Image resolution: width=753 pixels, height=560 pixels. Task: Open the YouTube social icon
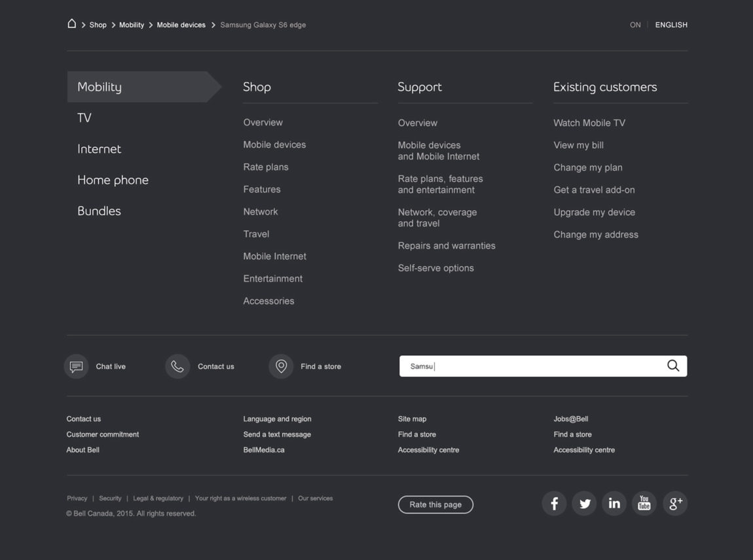pos(644,504)
